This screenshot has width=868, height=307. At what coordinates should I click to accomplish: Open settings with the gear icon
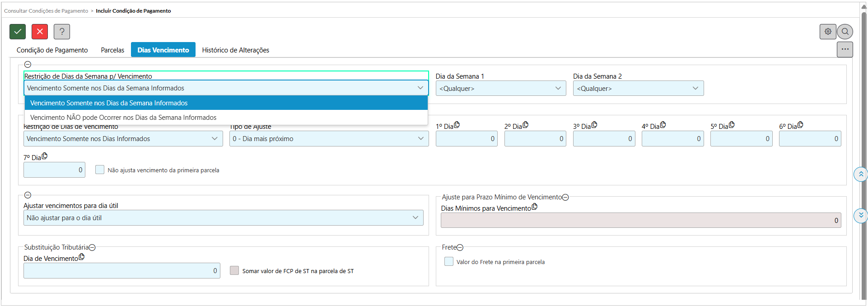click(x=828, y=32)
